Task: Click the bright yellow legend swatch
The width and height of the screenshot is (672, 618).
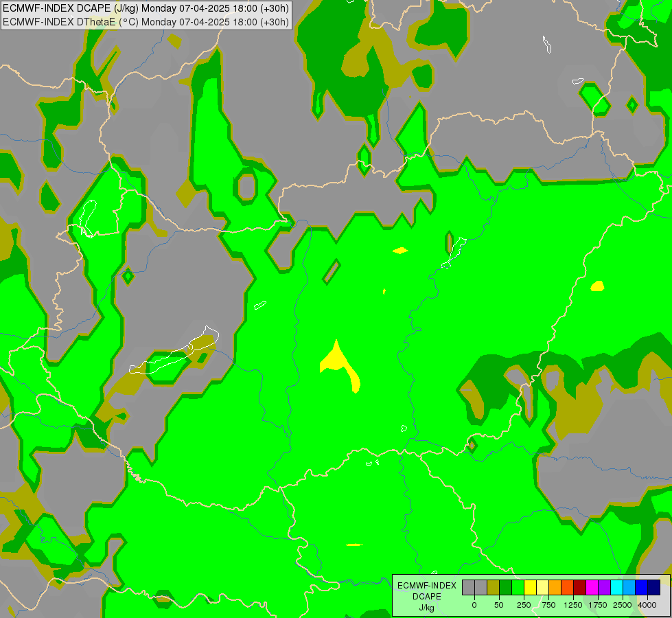Action: 531,588
